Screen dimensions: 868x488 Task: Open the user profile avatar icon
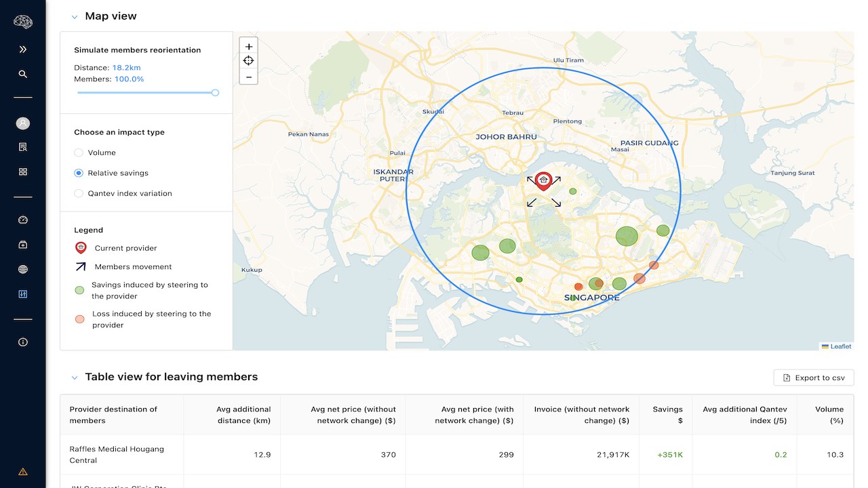click(x=23, y=123)
